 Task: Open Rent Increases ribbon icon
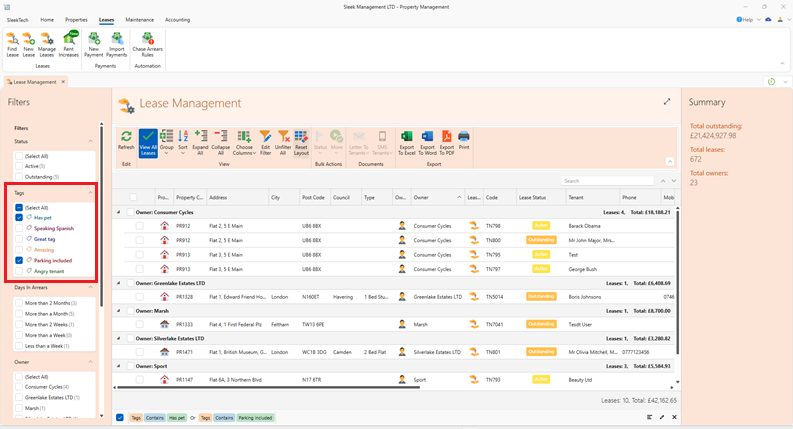tap(69, 45)
